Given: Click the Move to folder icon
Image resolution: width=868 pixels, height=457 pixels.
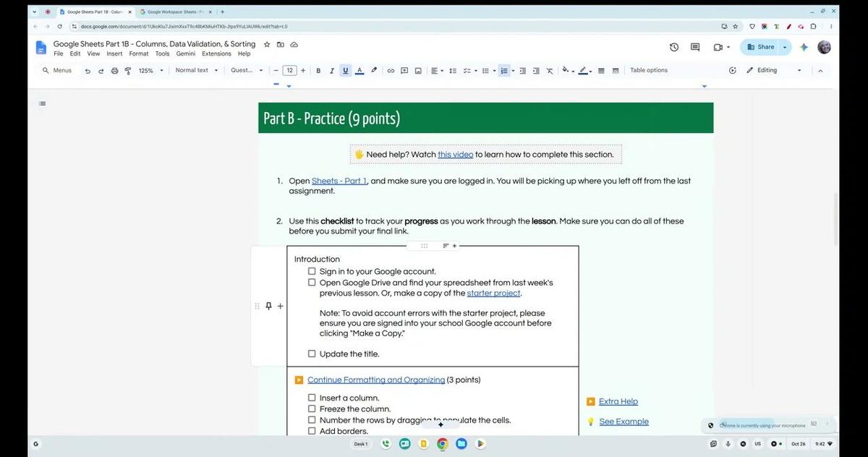Looking at the screenshot, I should coord(281,44).
